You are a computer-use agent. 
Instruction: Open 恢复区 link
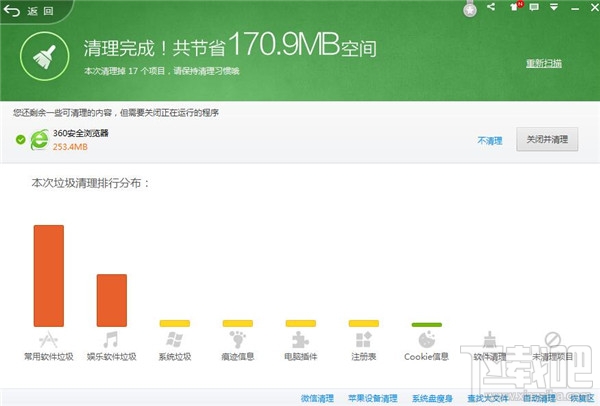click(x=582, y=398)
